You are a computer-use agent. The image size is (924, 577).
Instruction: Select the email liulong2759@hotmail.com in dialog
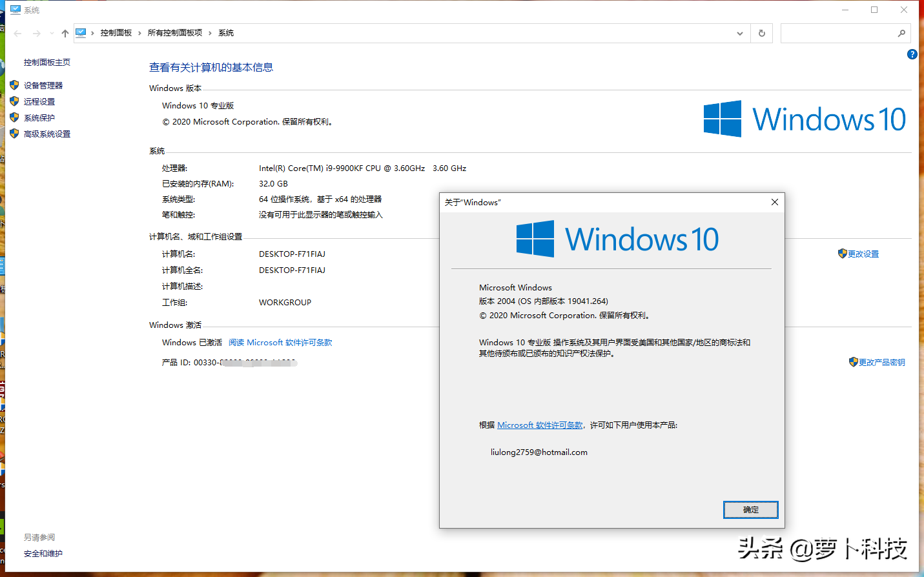click(539, 452)
